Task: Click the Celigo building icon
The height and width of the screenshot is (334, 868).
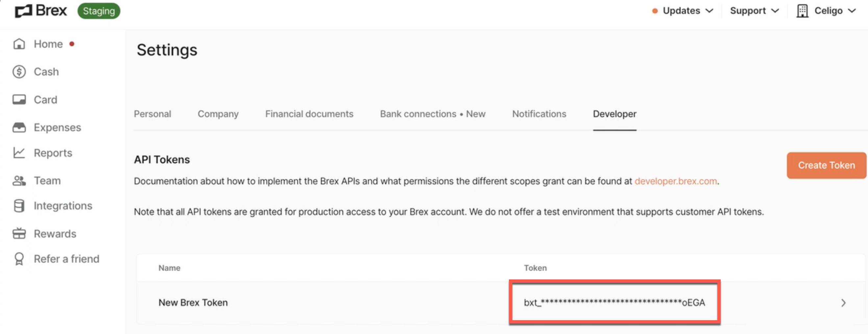Action: point(802,11)
